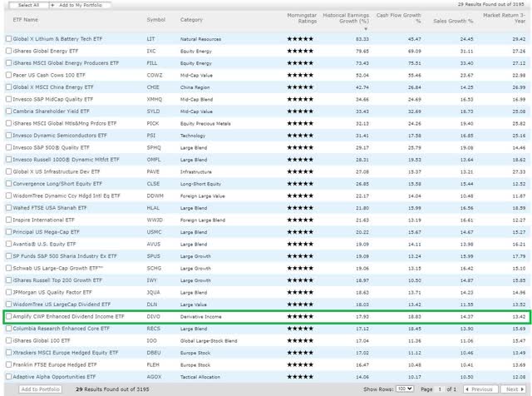This screenshot has width=532, height=396.
Task: Check the iShares Global Energy ETF box
Action: click(x=9, y=51)
